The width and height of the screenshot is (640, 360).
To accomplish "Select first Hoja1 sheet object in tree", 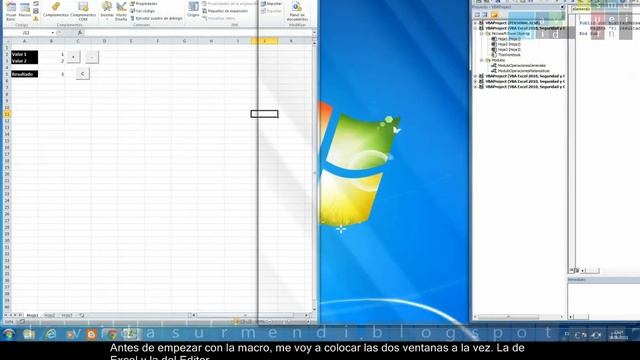I will tap(507, 39).
